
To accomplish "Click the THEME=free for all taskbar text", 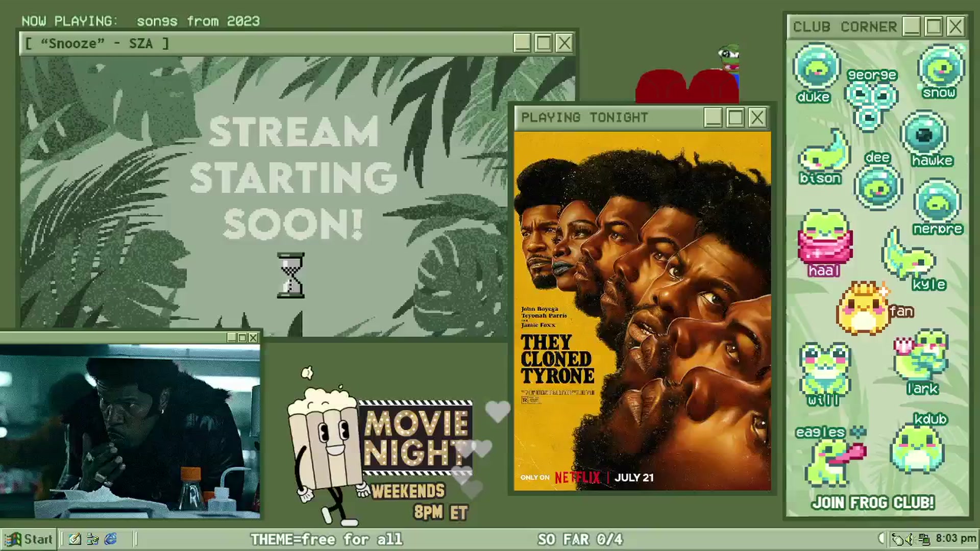I will pos(326,539).
